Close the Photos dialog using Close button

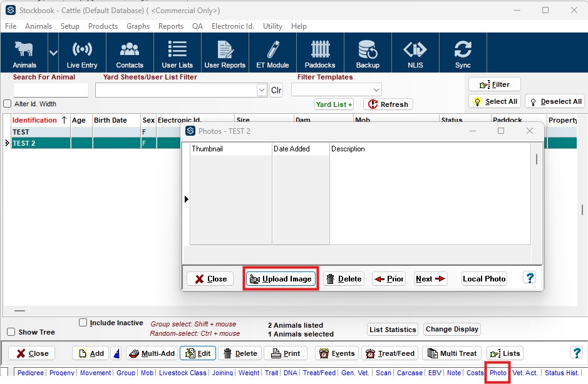[210, 279]
